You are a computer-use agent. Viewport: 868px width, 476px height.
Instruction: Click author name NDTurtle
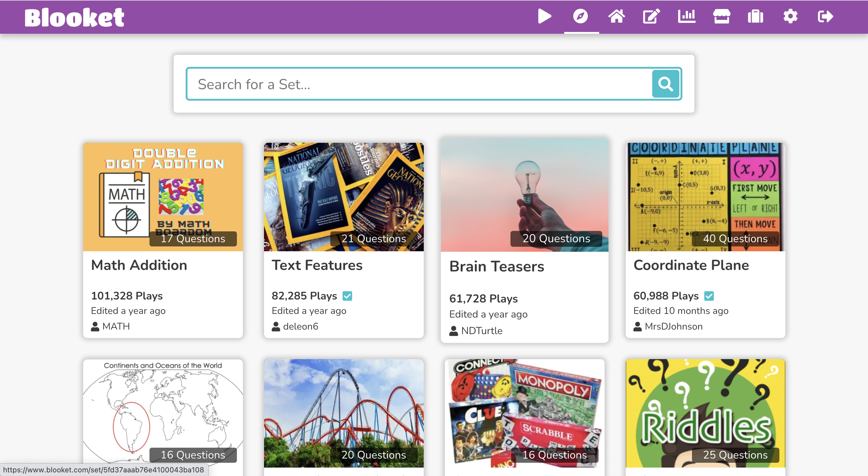click(x=482, y=331)
